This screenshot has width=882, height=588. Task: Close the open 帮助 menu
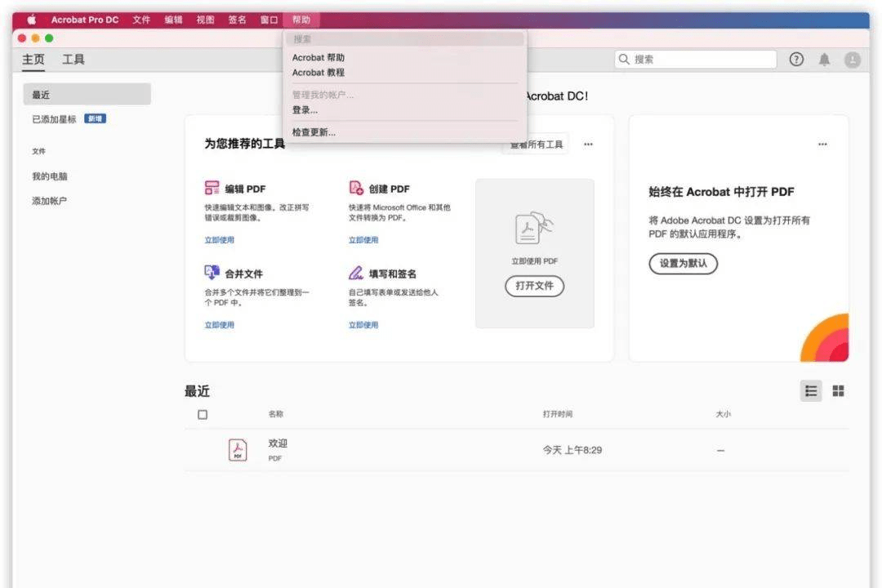301,20
